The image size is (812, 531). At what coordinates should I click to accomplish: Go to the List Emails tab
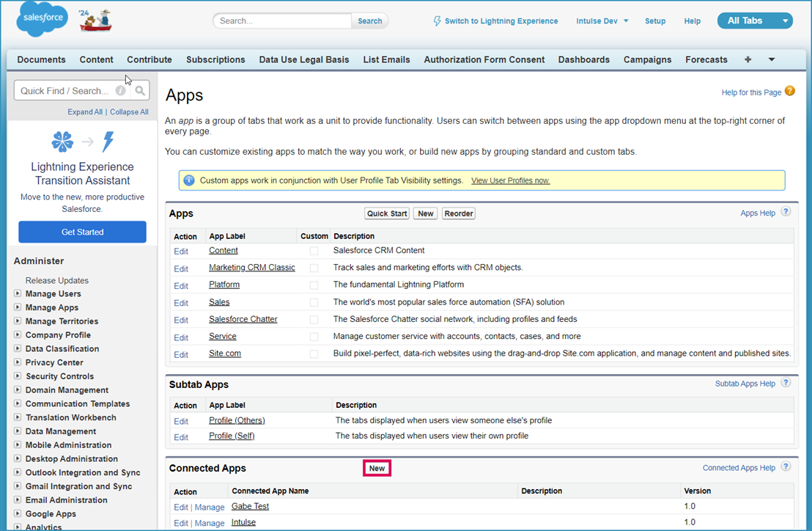386,59
